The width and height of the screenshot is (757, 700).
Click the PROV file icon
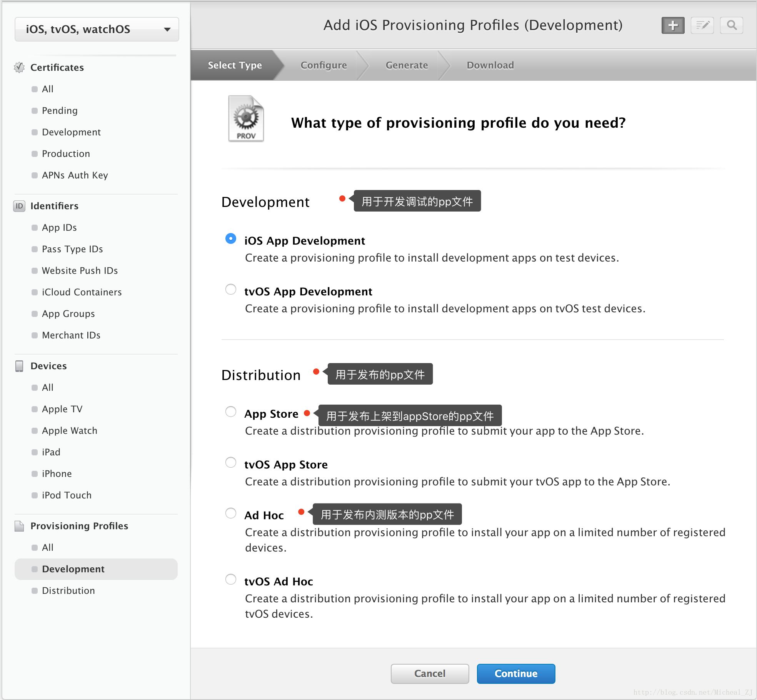(246, 119)
